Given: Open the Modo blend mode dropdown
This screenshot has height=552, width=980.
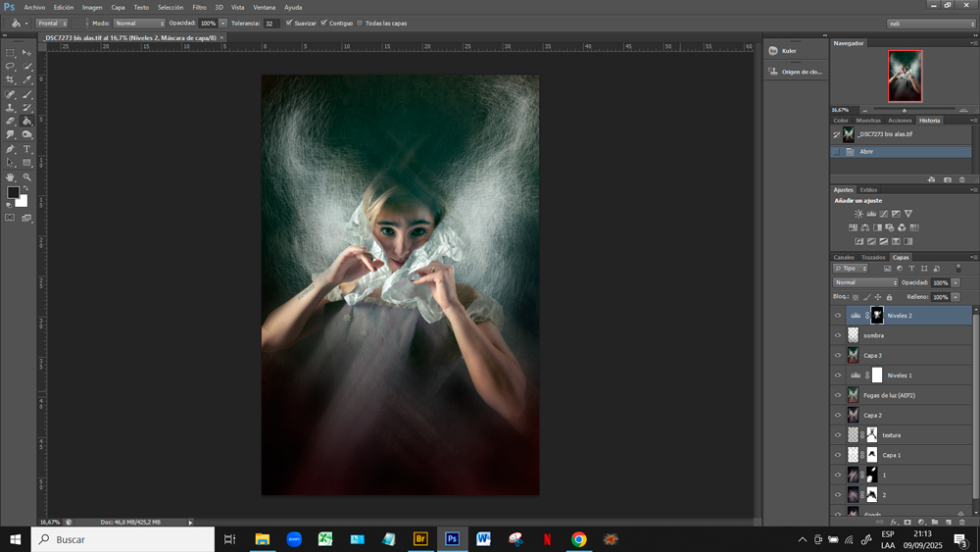Looking at the screenshot, I should pos(139,23).
